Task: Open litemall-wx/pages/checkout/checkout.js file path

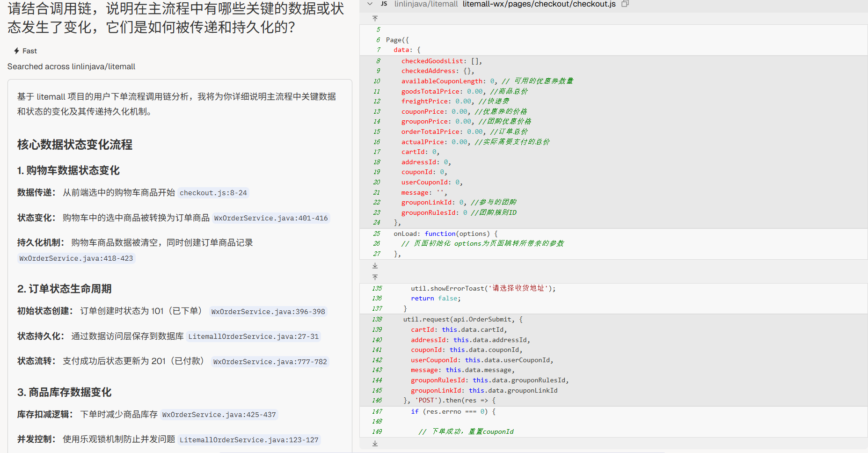Action: pos(539,4)
